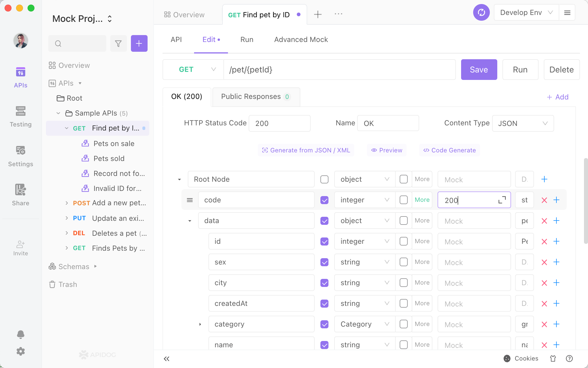Image resolution: width=588 pixels, height=368 pixels.
Task: Toggle the required checkbox for city
Action: (324, 283)
